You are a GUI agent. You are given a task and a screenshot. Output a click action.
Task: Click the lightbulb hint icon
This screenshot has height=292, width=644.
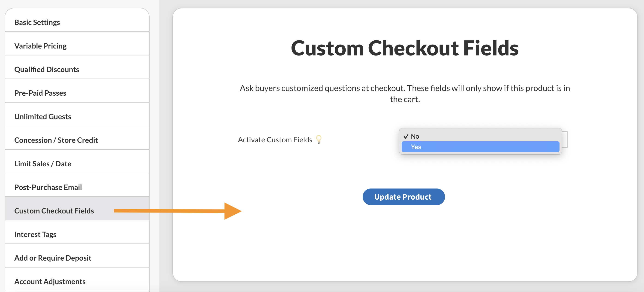[319, 139]
